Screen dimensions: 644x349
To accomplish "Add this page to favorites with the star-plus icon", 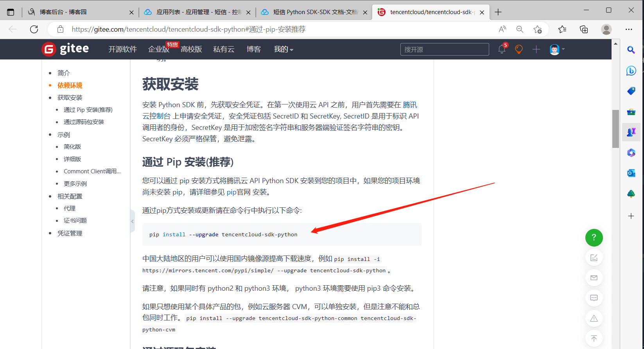I will (x=538, y=29).
